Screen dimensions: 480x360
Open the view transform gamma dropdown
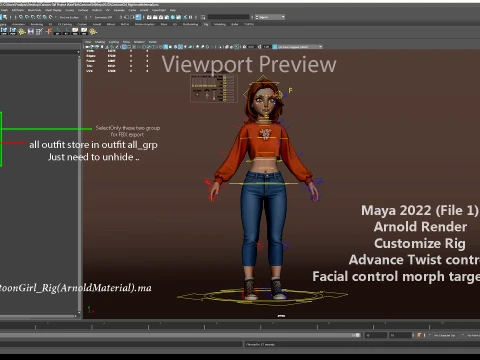[x=299, y=47]
